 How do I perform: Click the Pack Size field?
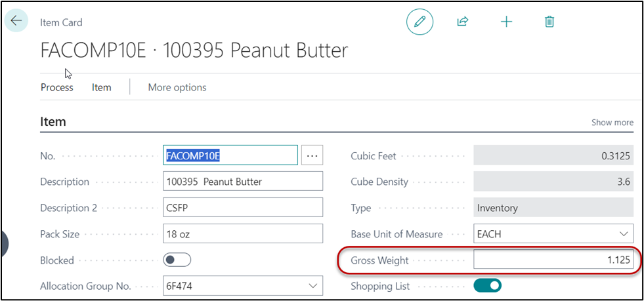point(243,234)
